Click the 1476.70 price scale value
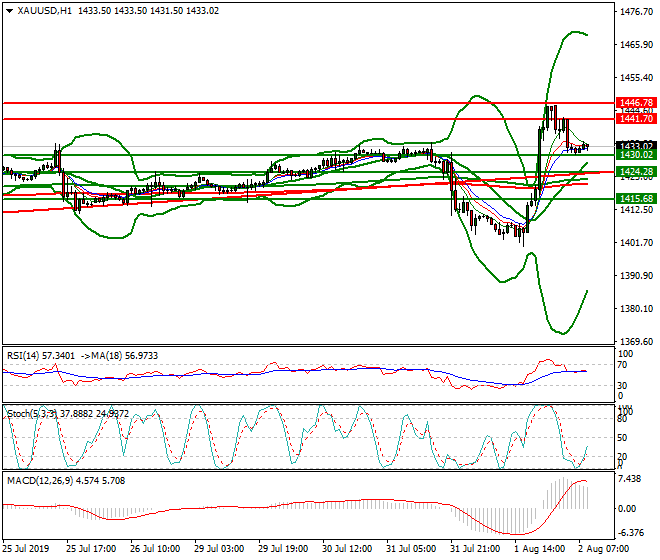This screenshot has height=560, width=660. [636, 12]
